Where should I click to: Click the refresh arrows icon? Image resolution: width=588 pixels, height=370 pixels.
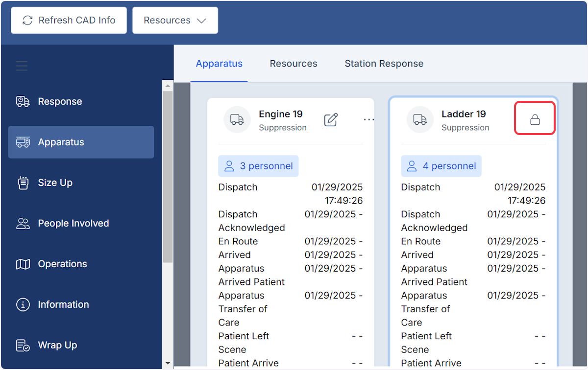(27, 21)
